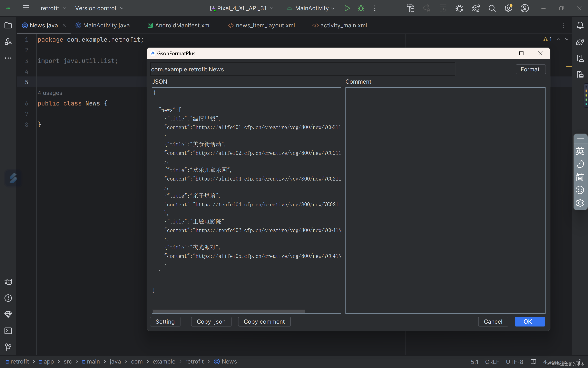This screenshot has width=588, height=368.
Task: Toggle the IME moon punctuation button
Action: point(580,164)
